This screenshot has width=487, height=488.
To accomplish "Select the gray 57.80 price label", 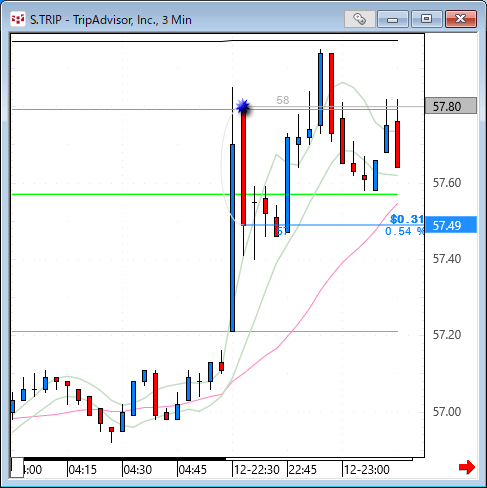I will 451,106.
